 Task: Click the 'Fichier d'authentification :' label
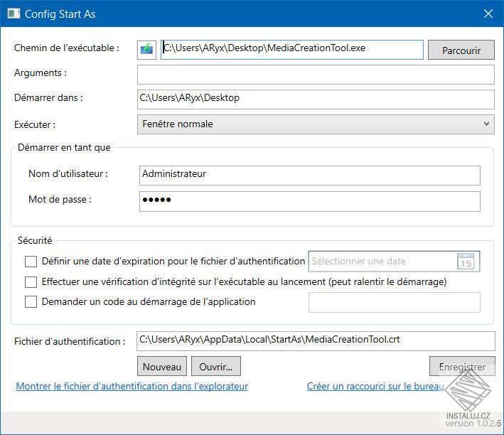click(70, 341)
